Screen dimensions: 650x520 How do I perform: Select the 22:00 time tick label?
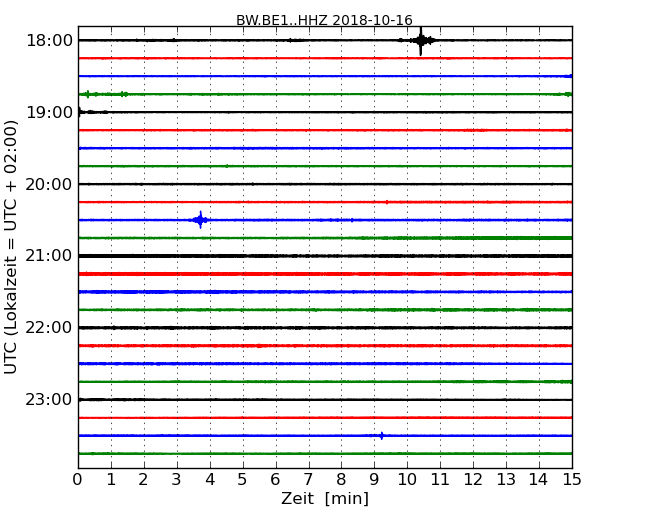(49, 328)
